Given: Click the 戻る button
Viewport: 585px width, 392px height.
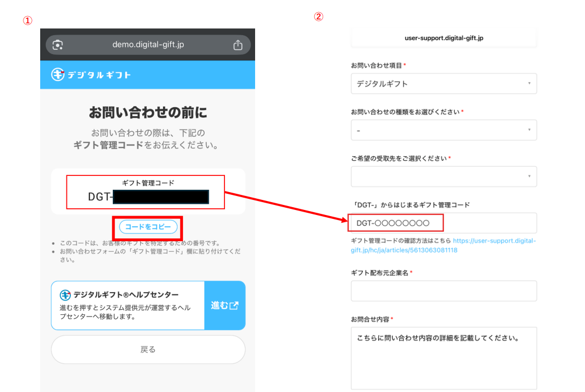Looking at the screenshot, I should click(x=148, y=350).
